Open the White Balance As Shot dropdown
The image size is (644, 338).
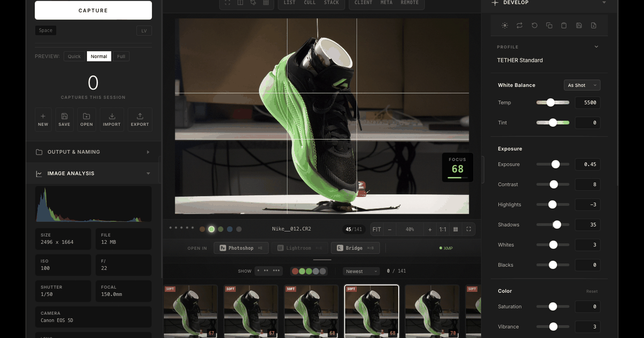(582, 85)
